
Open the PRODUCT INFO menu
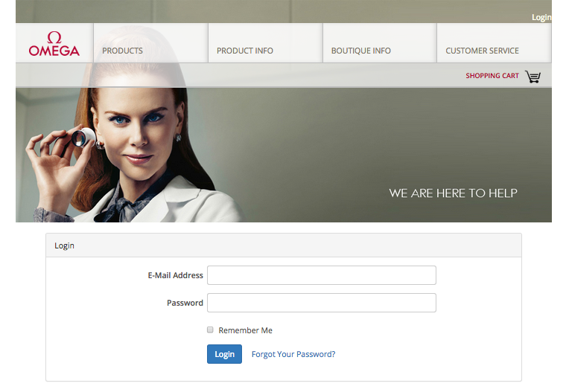click(245, 51)
